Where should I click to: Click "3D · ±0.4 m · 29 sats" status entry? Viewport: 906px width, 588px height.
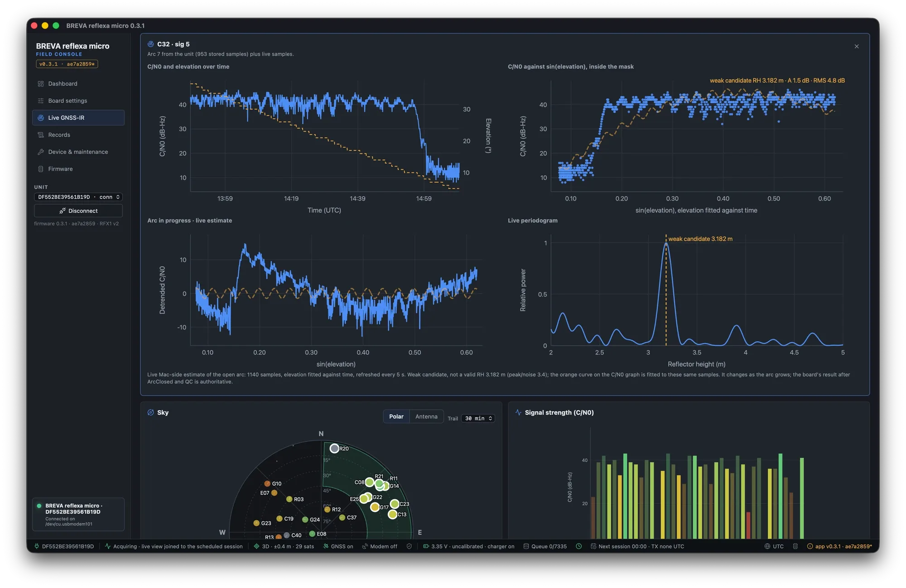point(284,546)
